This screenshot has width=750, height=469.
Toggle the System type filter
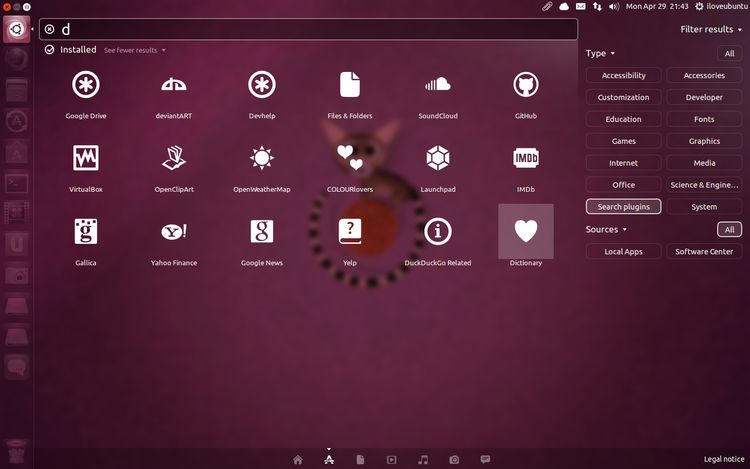(704, 207)
